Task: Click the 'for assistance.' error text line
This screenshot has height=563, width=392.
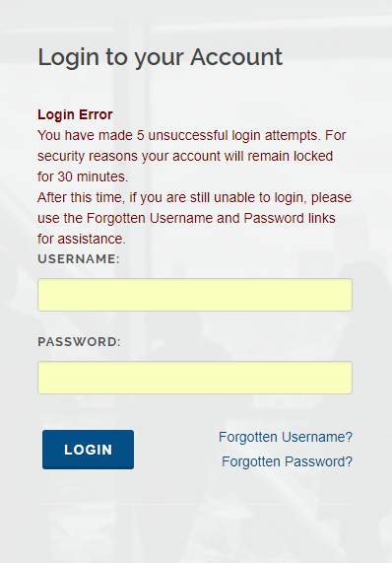Action: coord(82,239)
